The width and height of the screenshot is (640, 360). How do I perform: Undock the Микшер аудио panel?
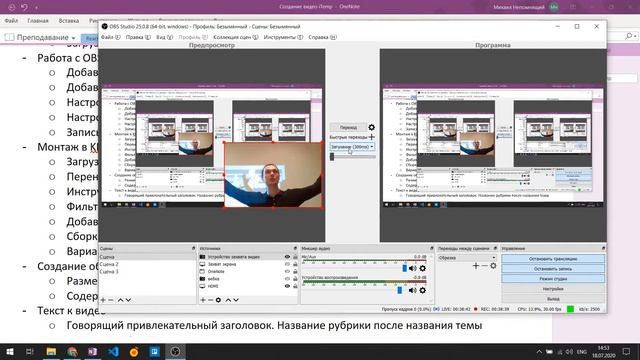pyautogui.click(x=431, y=248)
